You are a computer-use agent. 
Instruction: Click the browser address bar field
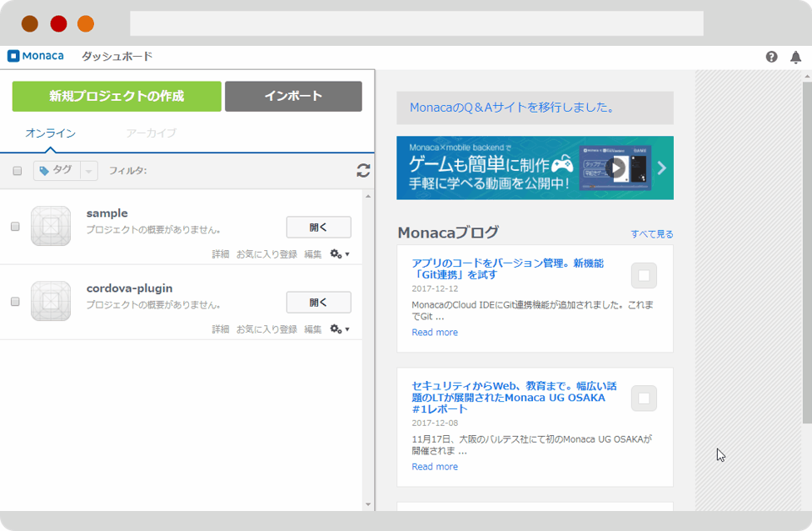pos(417,24)
